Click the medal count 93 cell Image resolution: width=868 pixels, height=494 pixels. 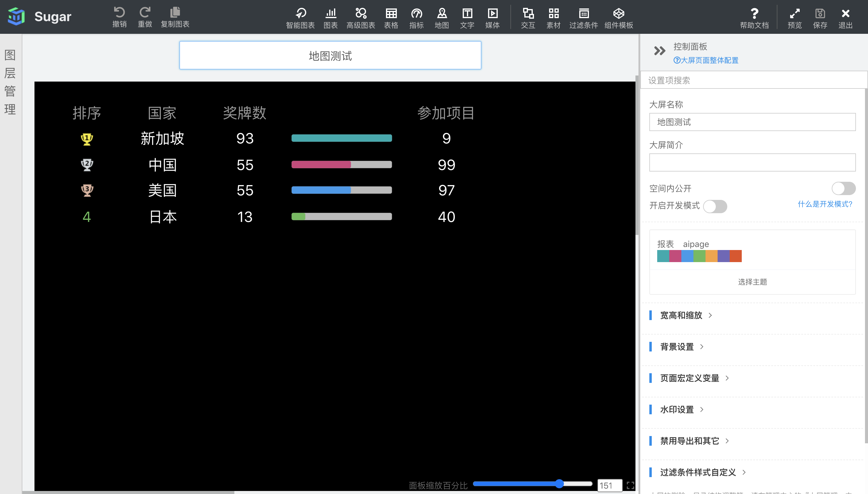245,138
